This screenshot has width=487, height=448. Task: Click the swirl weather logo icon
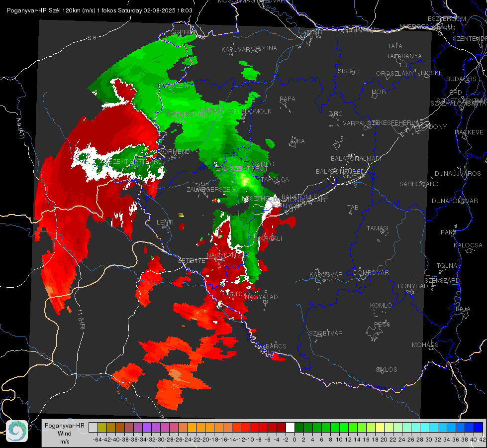pyautogui.click(x=17, y=431)
